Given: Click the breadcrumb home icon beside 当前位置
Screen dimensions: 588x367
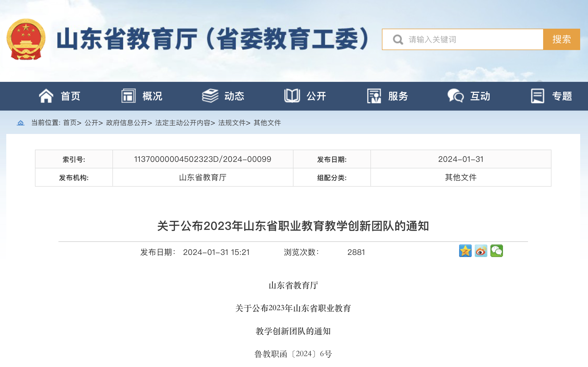Looking at the screenshot, I should tap(20, 123).
